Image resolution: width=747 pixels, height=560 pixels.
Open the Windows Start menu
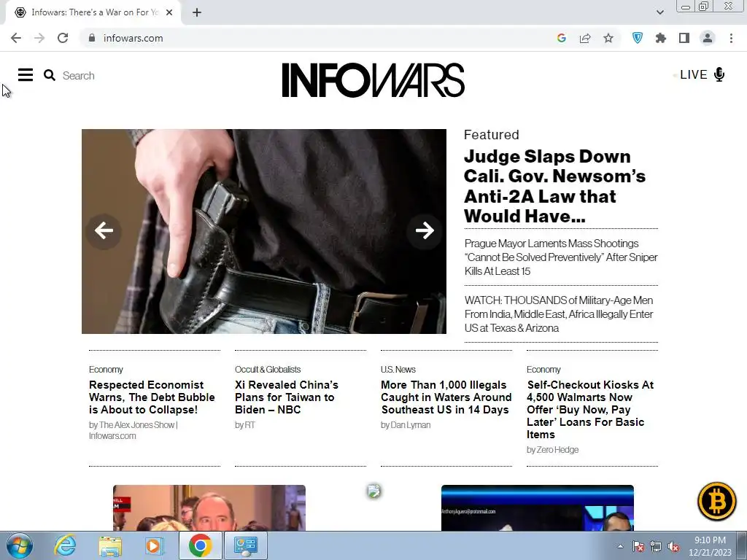20,545
